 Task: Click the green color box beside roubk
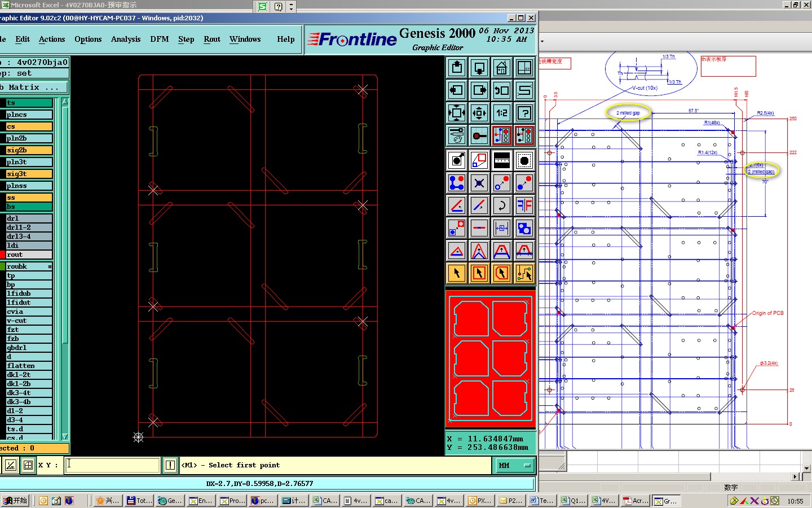click(x=2, y=266)
